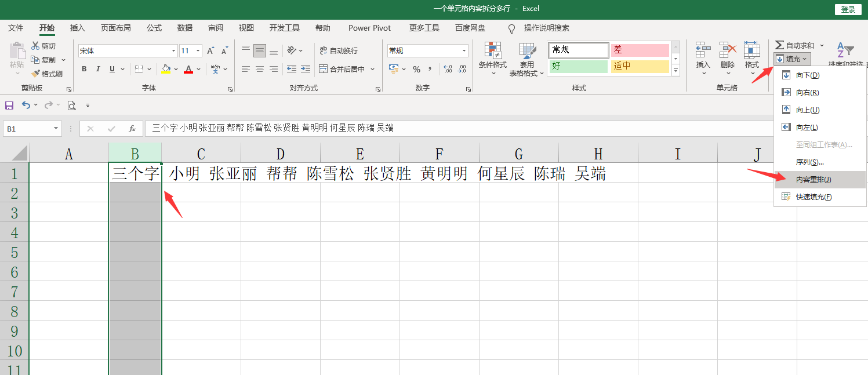Click the print preview icon
868x375 pixels.
coord(71,105)
